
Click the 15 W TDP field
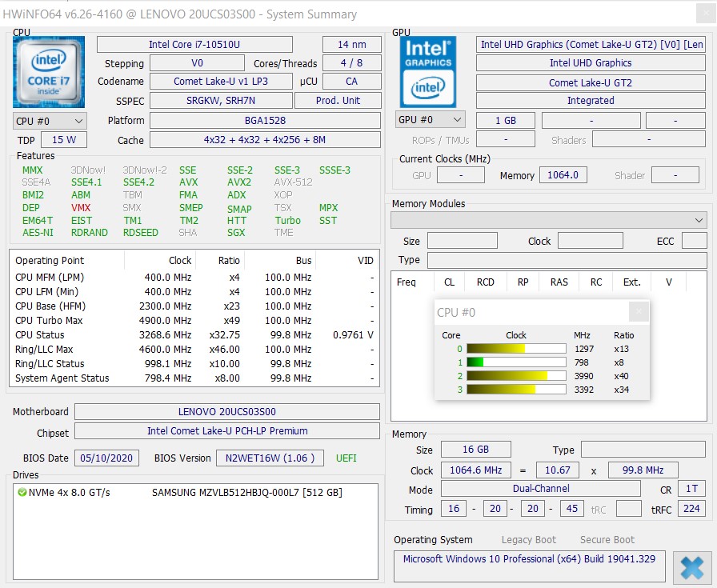[64, 140]
